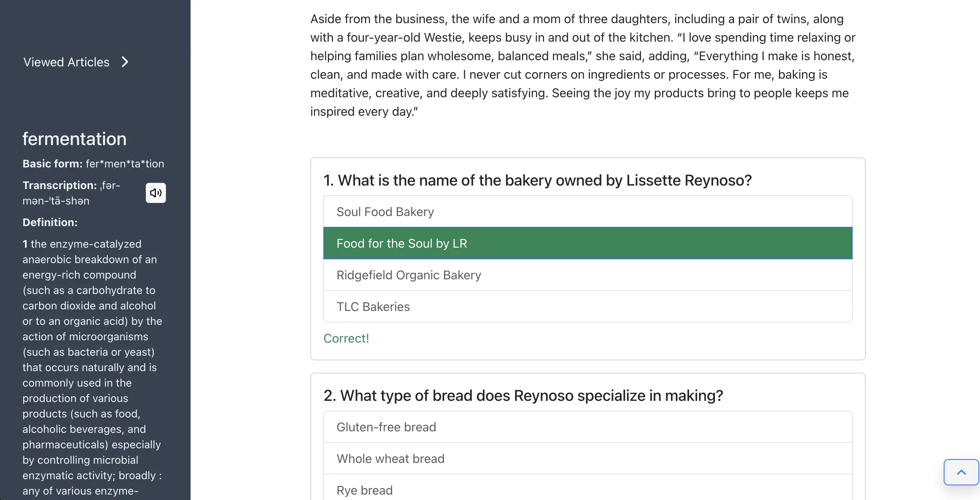Click the article paragraph about three daughters
This screenshot has height=500, width=980.
[583, 65]
